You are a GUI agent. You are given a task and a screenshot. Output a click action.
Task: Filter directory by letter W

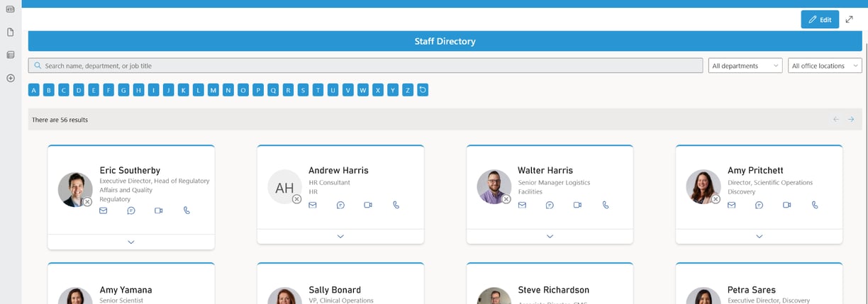click(x=362, y=90)
